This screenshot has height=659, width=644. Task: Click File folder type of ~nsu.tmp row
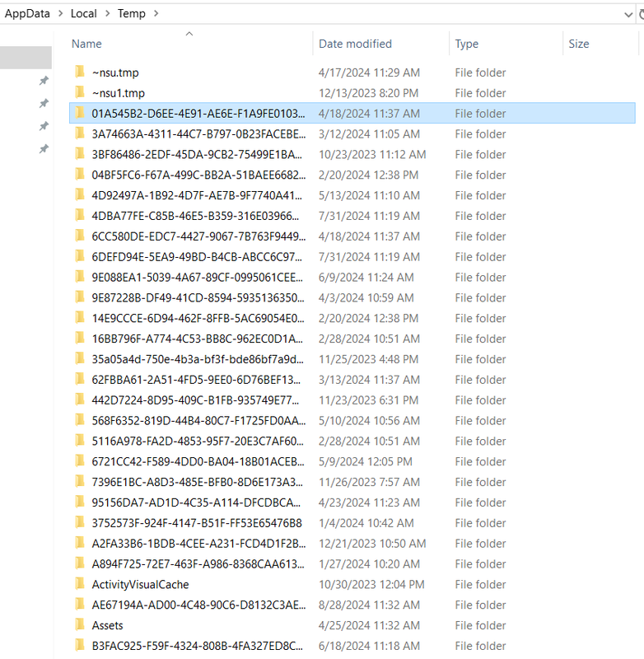(x=480, y=72)
